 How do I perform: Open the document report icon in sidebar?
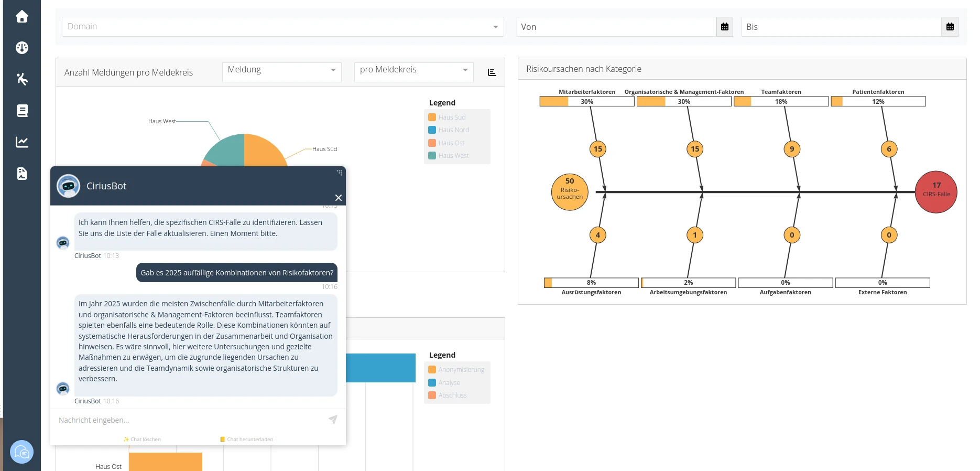[22, 174]
